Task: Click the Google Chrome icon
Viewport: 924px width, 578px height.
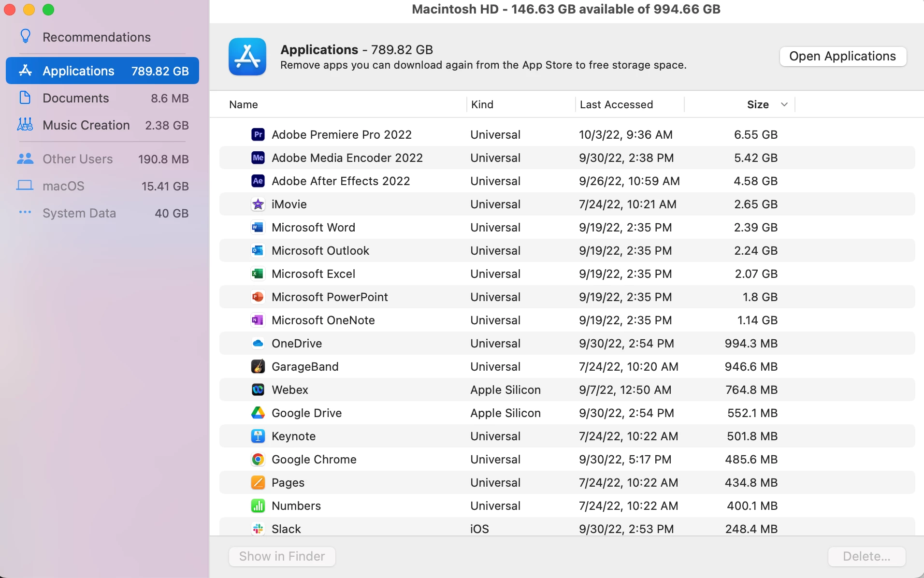Action: 258,459
